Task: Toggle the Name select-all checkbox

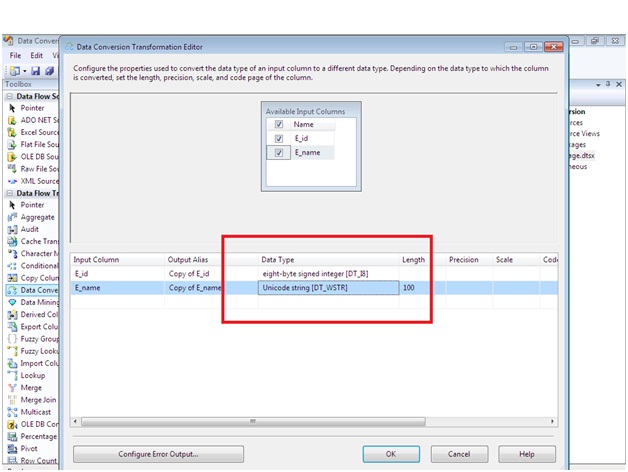Action: pyautogui.click(x=279, y=125)
